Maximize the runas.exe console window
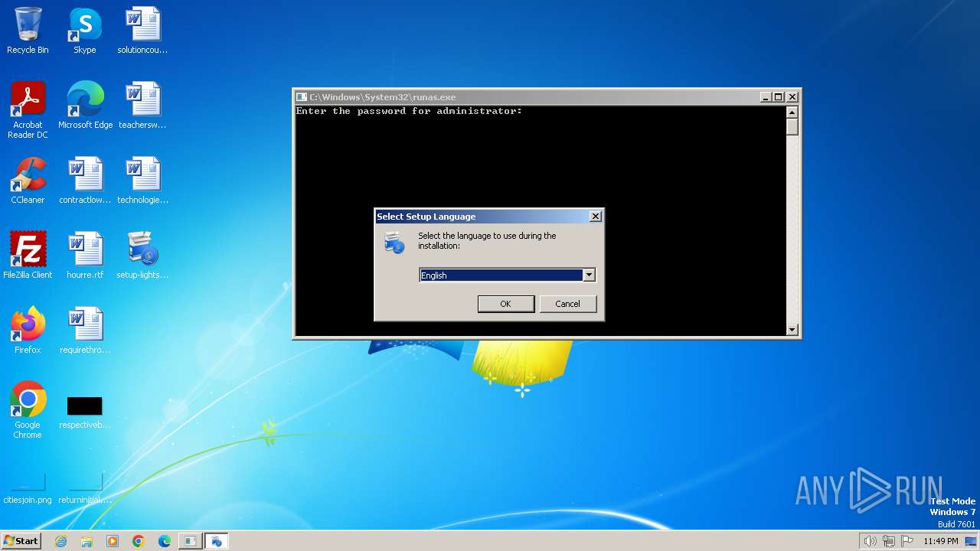The height and width of the screenshot is (551, 980). 778,97
